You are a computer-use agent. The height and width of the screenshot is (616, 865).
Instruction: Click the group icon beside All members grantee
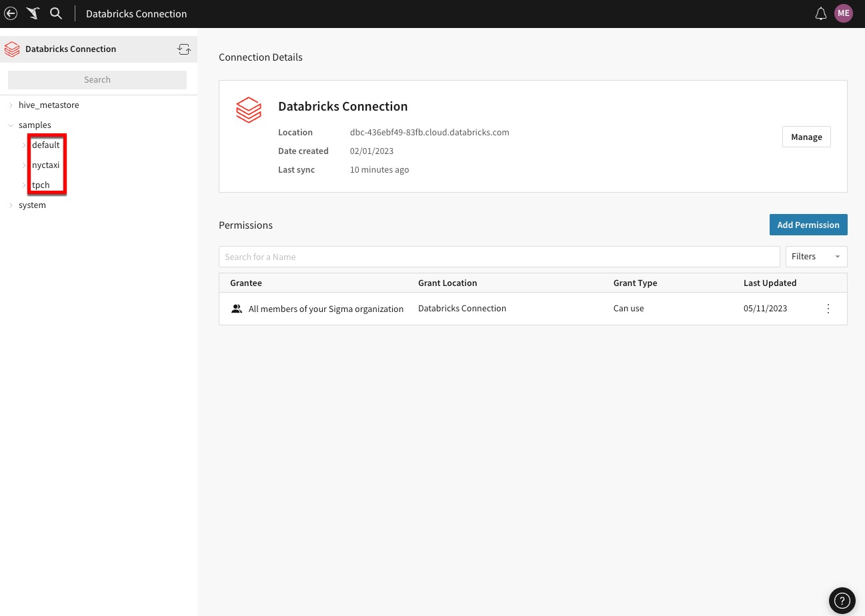(236, 309)
